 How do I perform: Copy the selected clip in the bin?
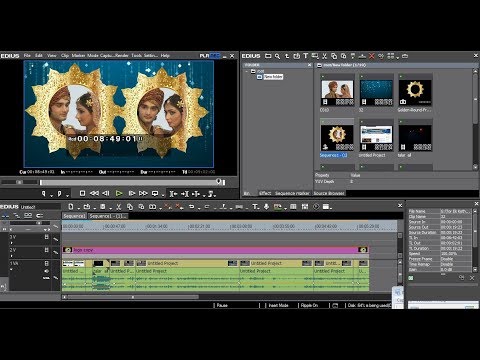334,56
